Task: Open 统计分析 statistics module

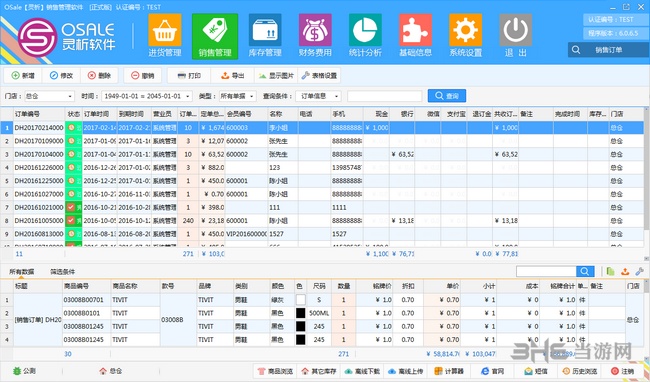Action: tap(365, 36)
